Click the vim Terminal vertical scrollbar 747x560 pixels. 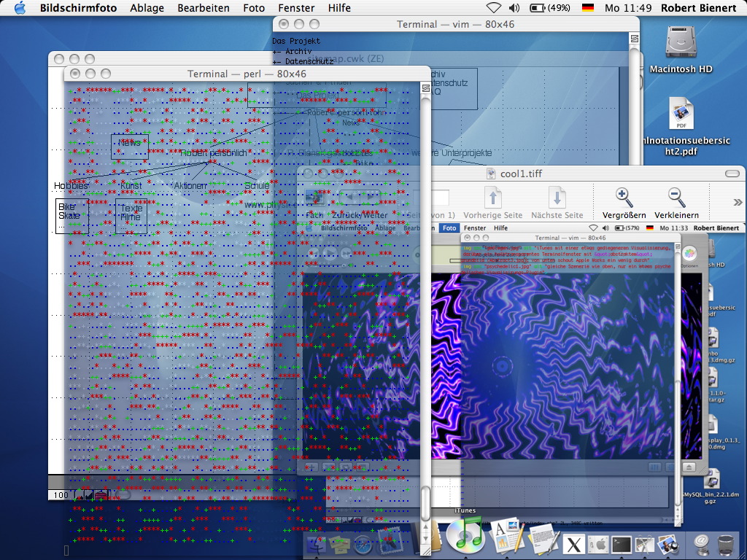(634, 105)
